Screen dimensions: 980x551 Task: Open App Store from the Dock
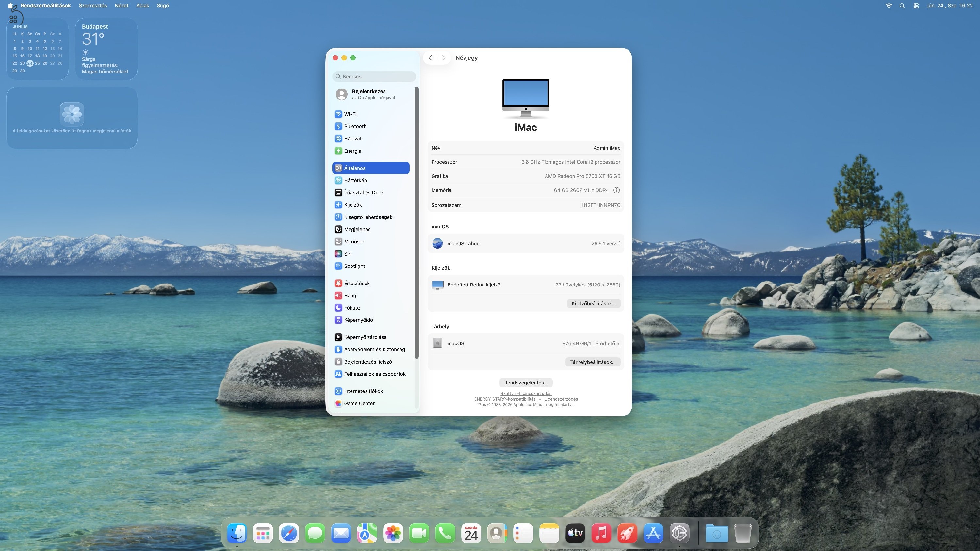(653, 533)
